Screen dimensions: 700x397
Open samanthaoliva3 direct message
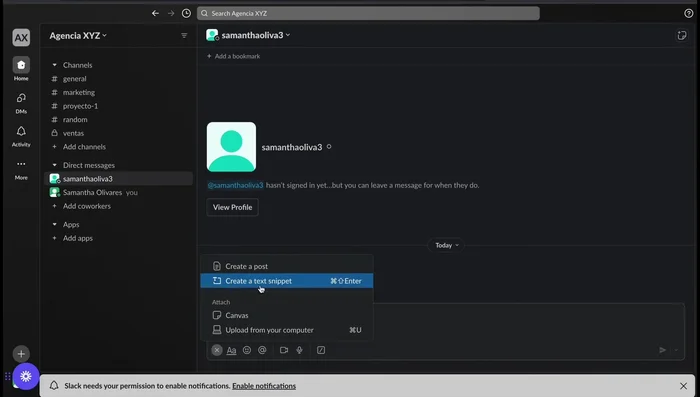tap(118, 179)
